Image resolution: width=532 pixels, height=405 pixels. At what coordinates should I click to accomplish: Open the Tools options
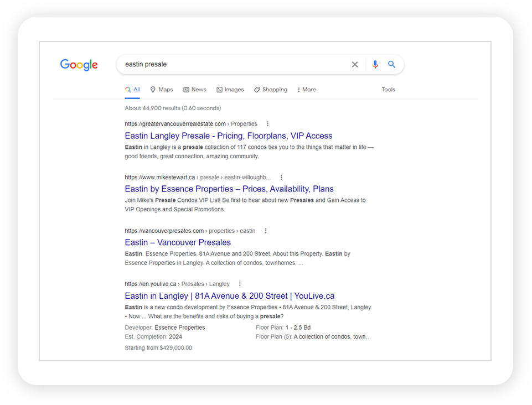389,90
